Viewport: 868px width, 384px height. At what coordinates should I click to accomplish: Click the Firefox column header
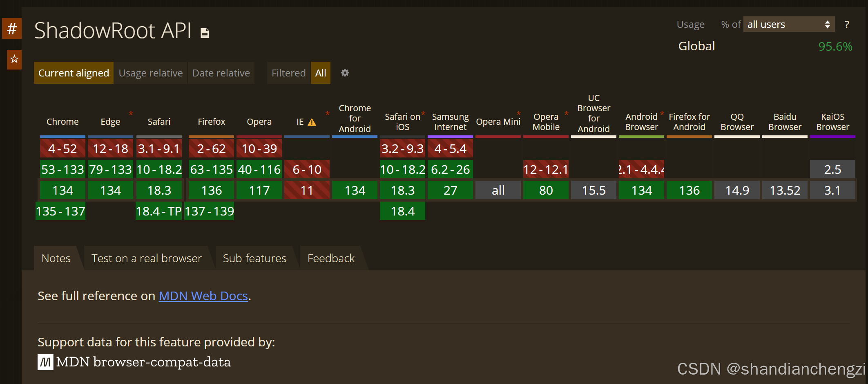click(x=211, y=121)
